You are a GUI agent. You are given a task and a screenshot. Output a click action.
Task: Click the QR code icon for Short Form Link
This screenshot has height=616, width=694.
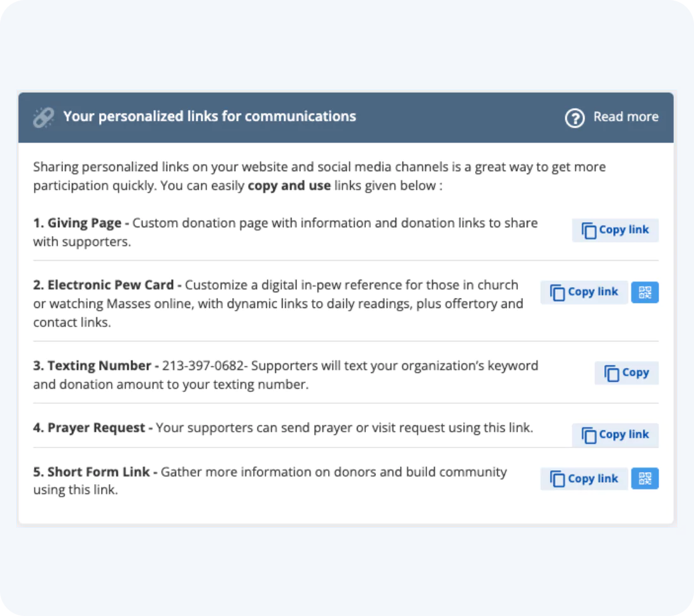(645, 478)
